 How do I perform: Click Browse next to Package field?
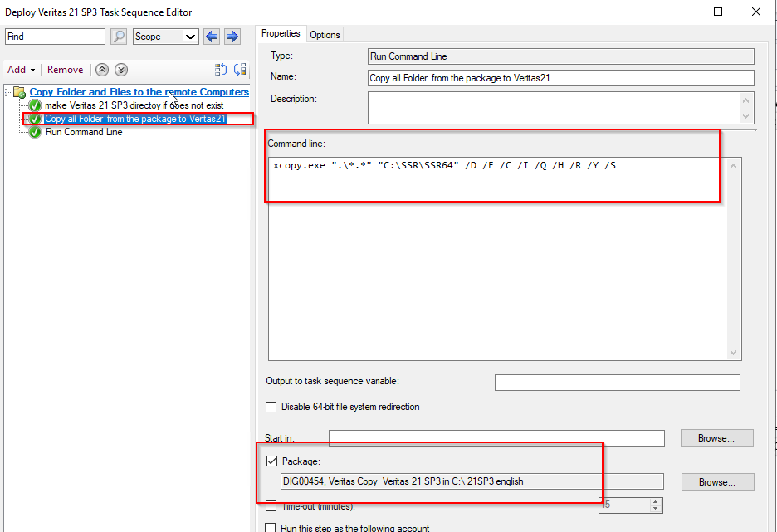tap(717, 482)
